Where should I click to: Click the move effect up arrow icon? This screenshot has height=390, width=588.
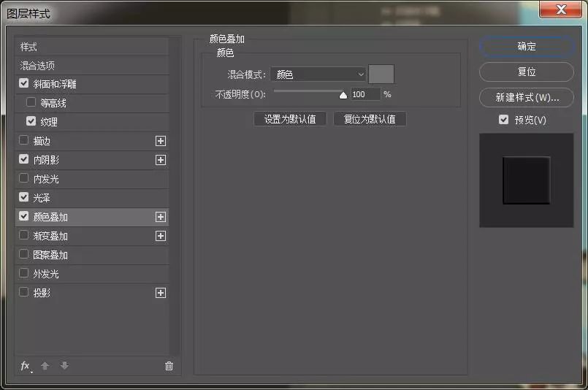45,366
